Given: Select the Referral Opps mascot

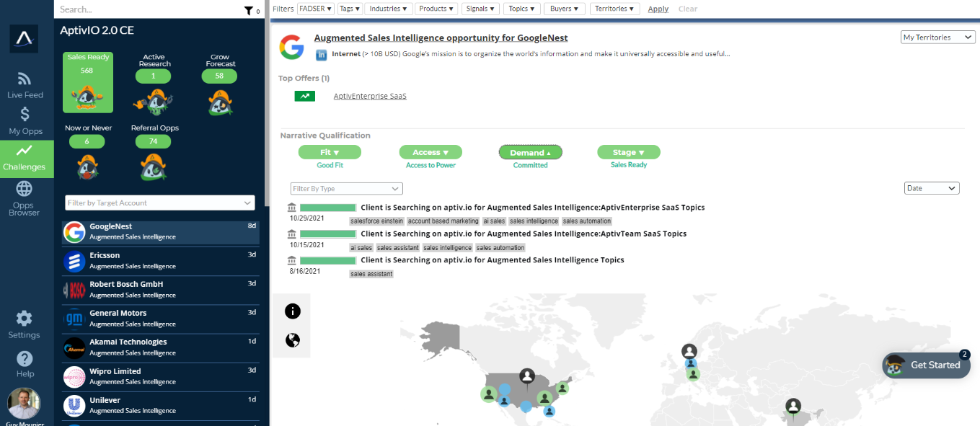Looking at the screenshot, I should (154, 166).
